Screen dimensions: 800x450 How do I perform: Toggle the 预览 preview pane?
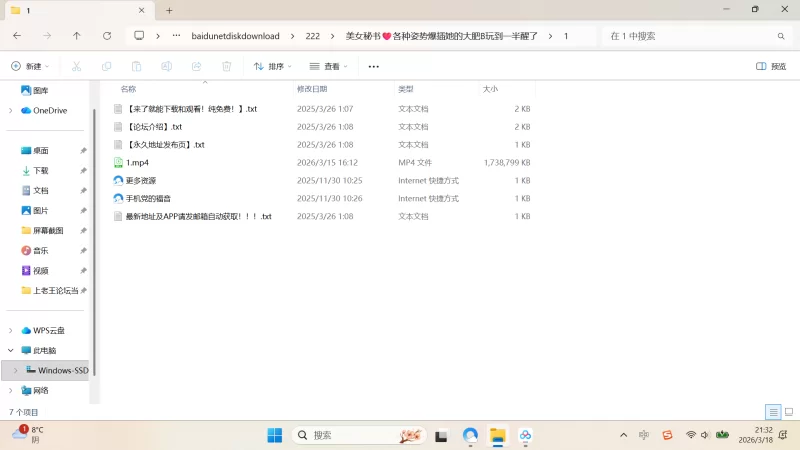771,66
